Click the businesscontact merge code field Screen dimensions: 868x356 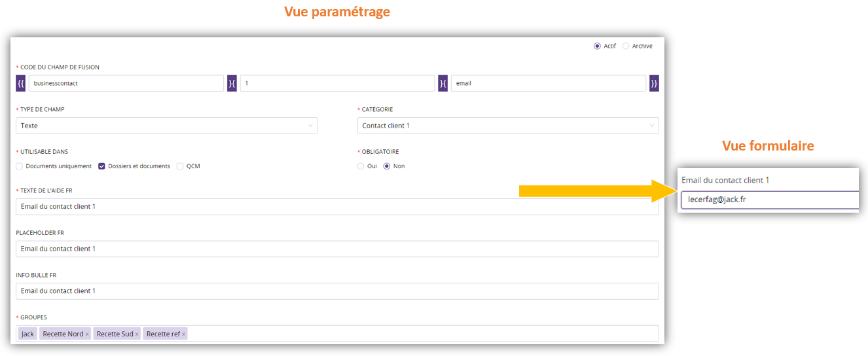126,83
